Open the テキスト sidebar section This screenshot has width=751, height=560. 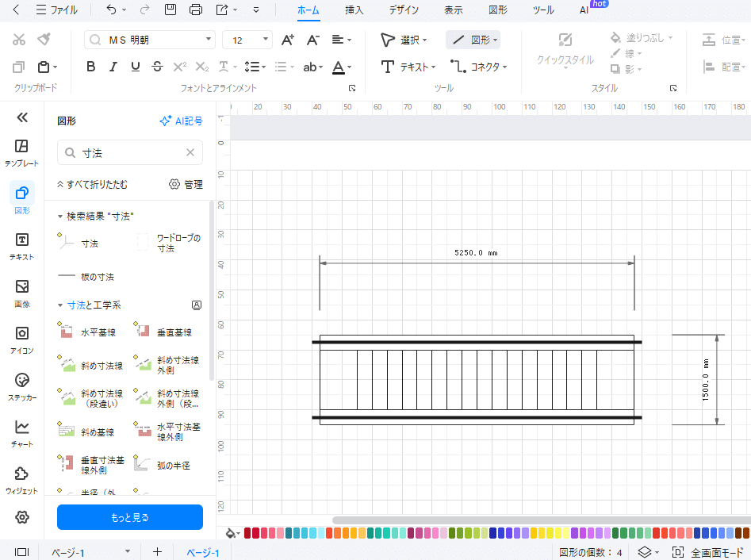click(x=21, y=247)
